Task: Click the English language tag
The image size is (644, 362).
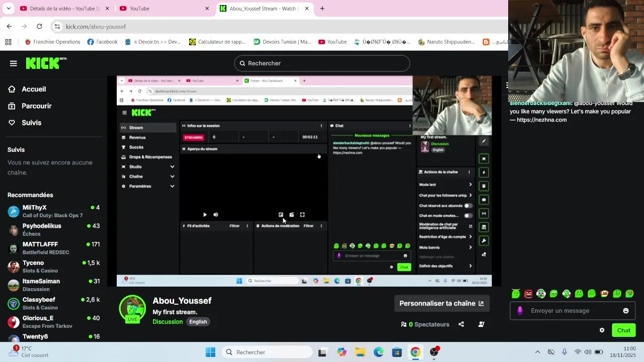Action: point(198,322)
